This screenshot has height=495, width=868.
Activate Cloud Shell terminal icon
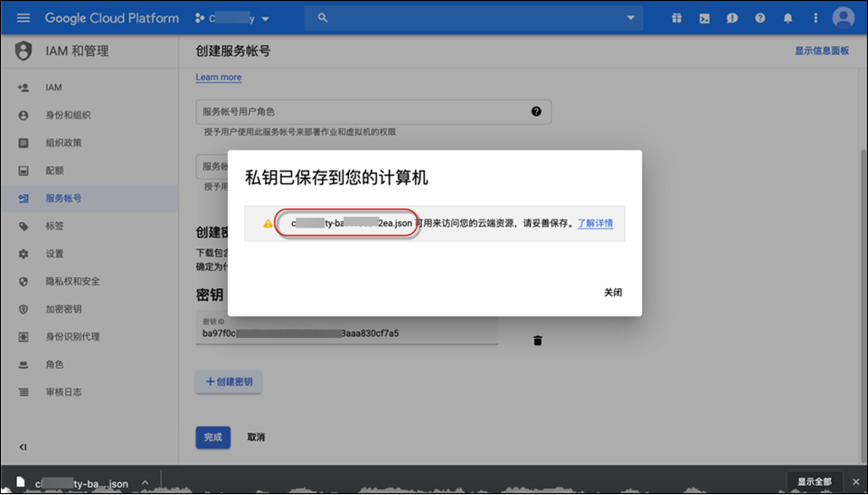(704, 18)
